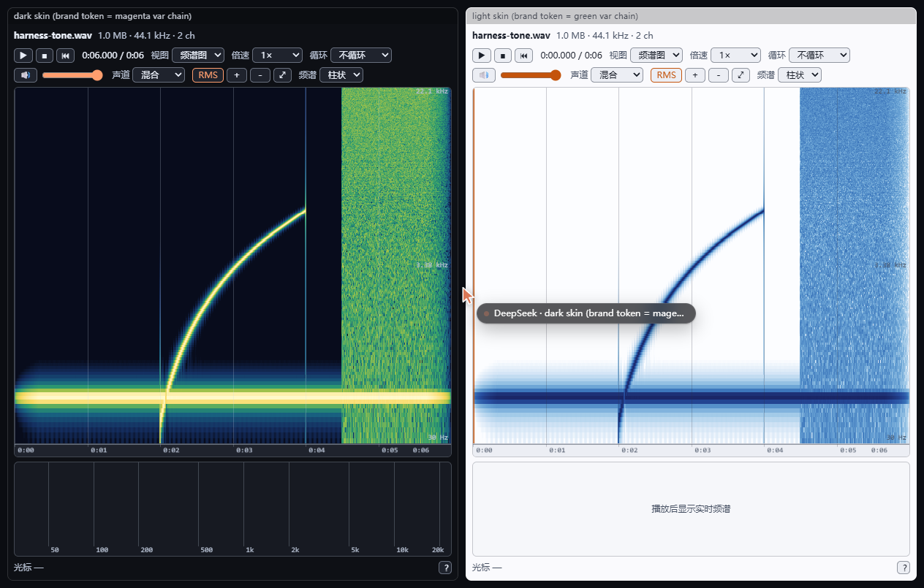Open the 倍速 dropdown in dark skin player
The image size is (924, 588).
pos(277,55)
